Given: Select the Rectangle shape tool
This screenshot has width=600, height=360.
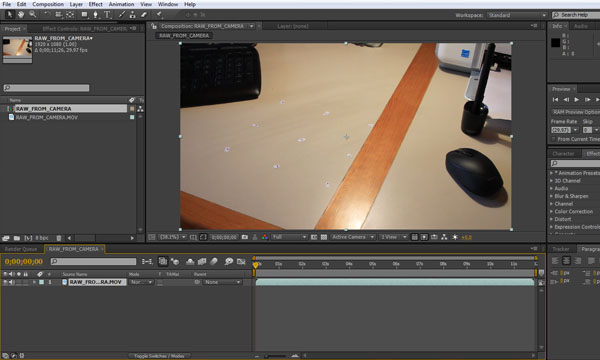Looking at the screenshot, I should point(84,15).
